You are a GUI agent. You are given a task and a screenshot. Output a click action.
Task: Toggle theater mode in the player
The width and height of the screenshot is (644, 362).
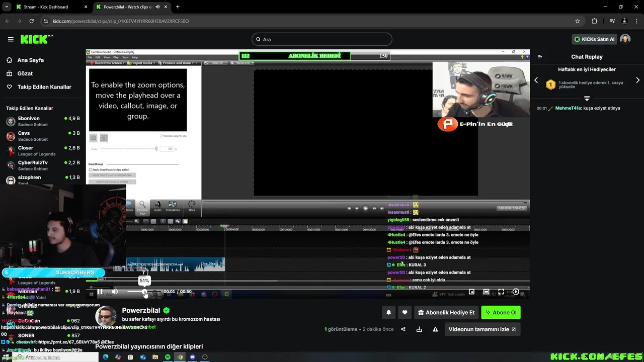(486, 292)
